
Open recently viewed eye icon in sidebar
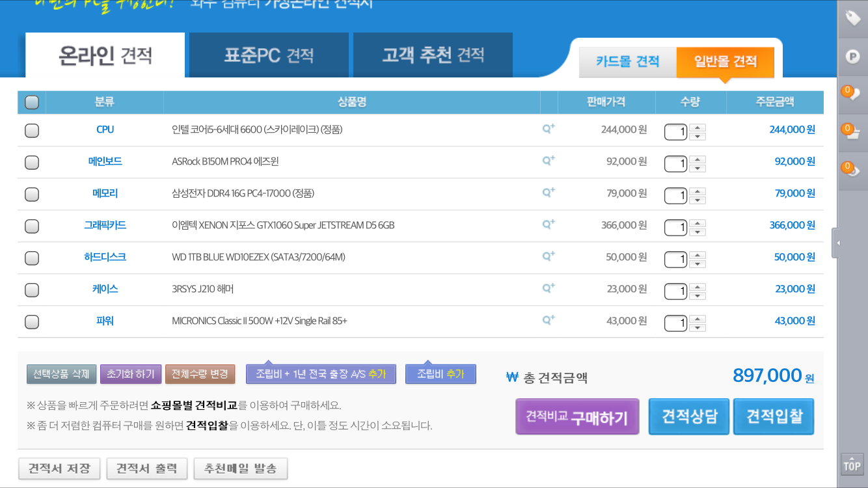[852, 170]
